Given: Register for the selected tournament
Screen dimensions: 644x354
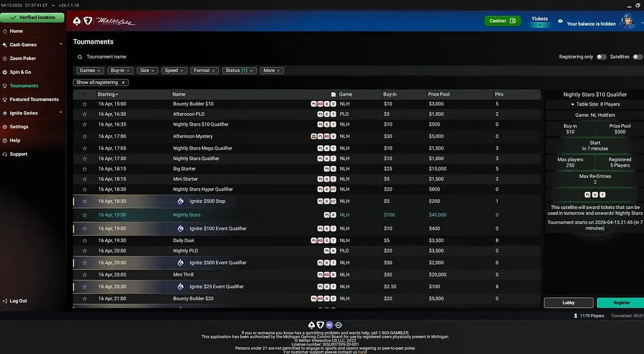Looking at the screenshot, I should [x=621, y=303].
